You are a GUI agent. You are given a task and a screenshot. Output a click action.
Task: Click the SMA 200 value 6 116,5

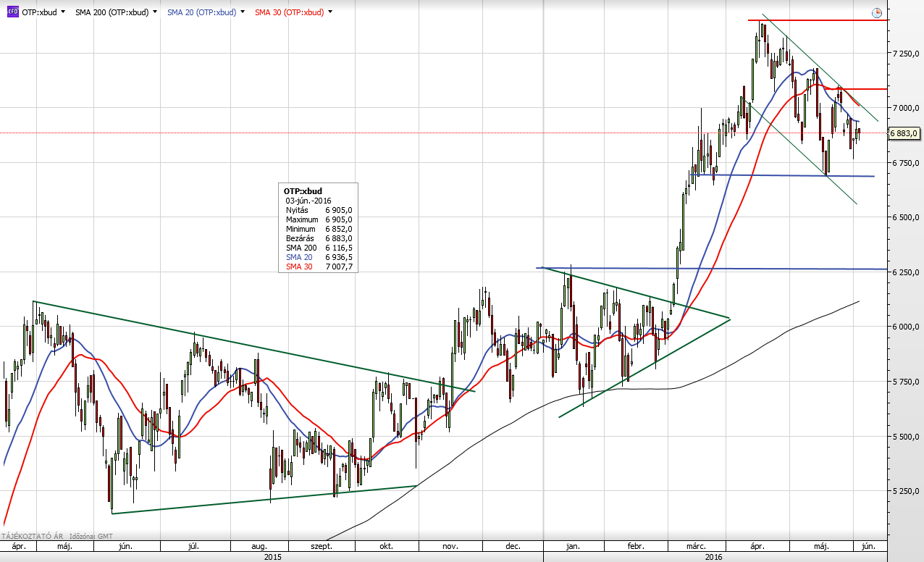click(x=339, y=248)
